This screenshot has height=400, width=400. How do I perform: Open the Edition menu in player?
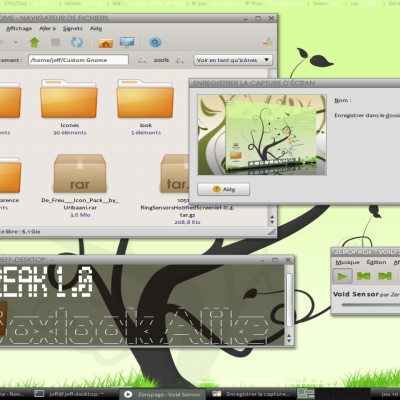click(376, 262)
